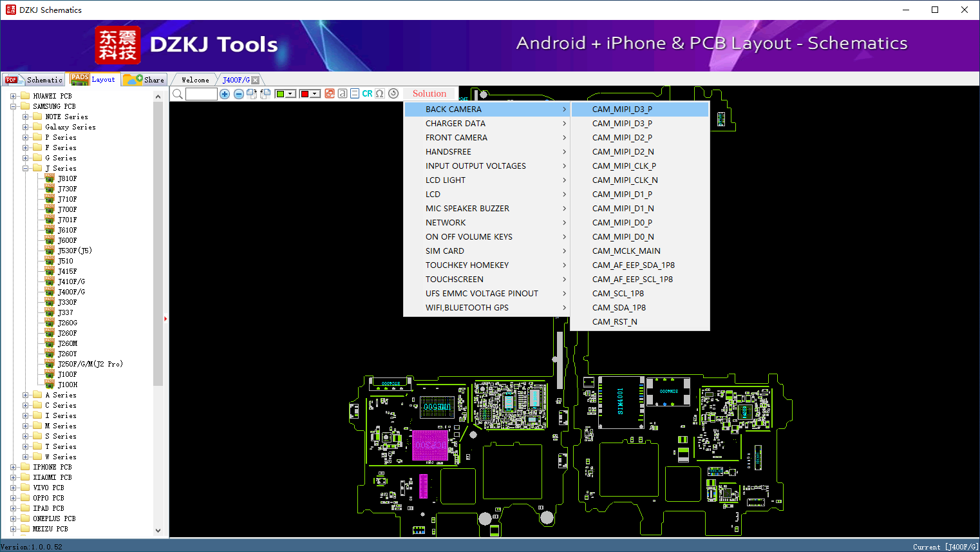Collapse the J Series folder

click(x=26, y=168)
